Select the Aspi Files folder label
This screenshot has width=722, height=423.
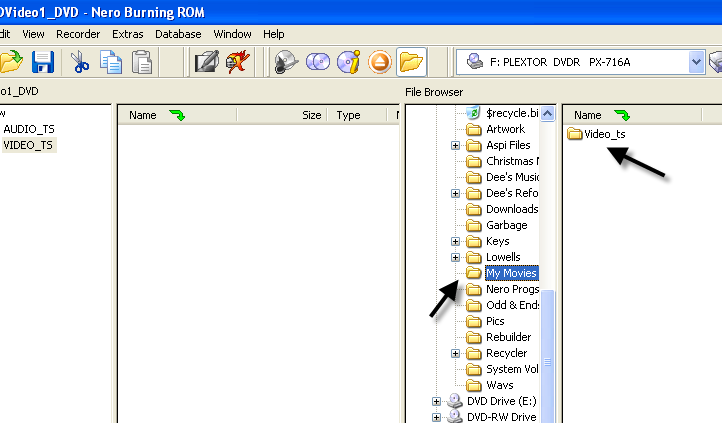(x=508, y=145)
